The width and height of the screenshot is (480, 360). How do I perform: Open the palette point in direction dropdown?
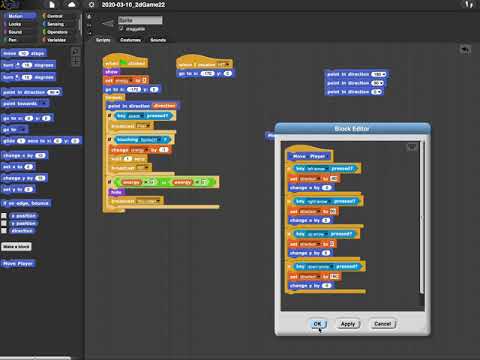(58, 92)
